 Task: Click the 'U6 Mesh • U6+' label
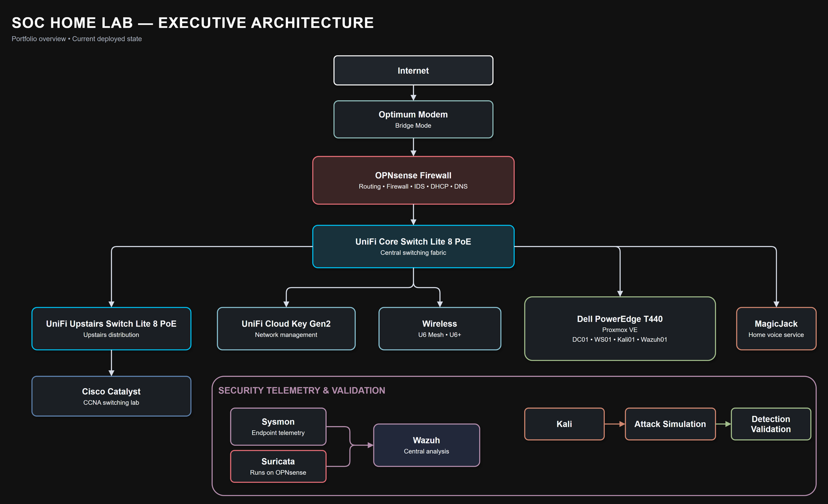pos(440,335)
